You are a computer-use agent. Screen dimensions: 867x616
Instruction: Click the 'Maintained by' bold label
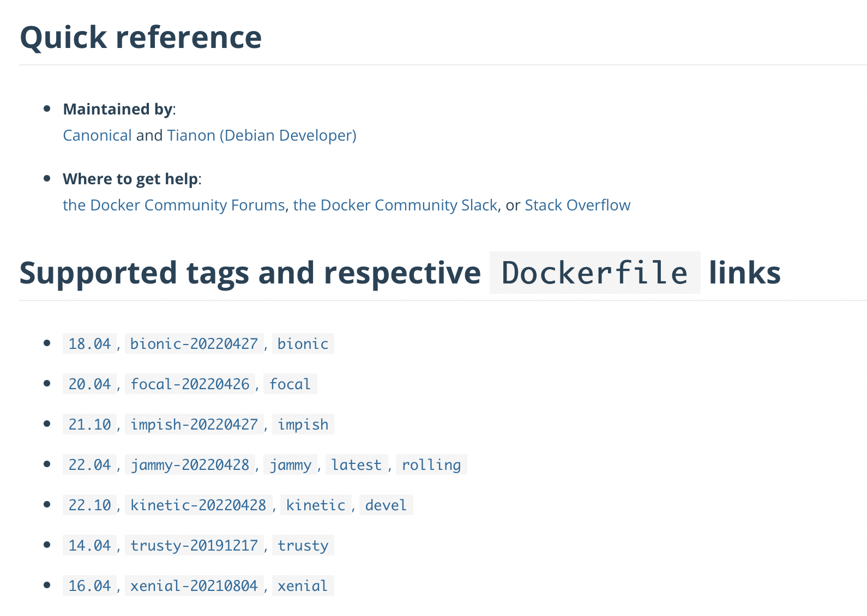(118, 109)
